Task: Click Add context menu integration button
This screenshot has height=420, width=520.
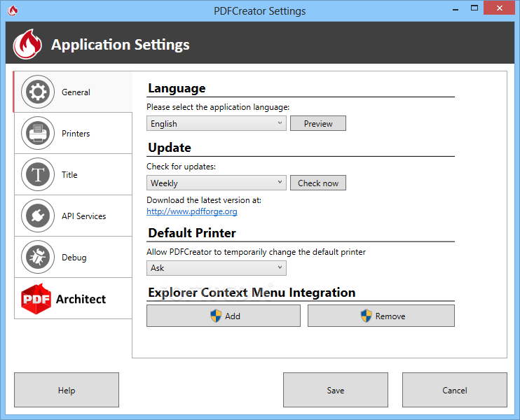Action: 224,316
